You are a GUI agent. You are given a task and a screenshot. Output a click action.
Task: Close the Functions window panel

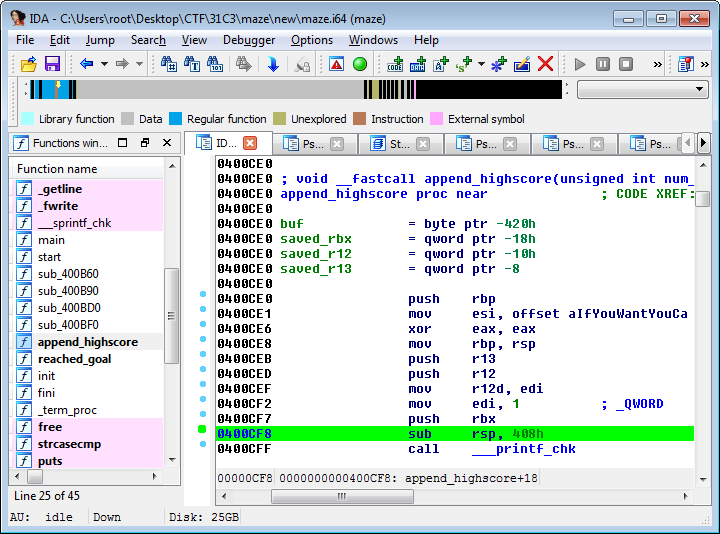[167, 143]
